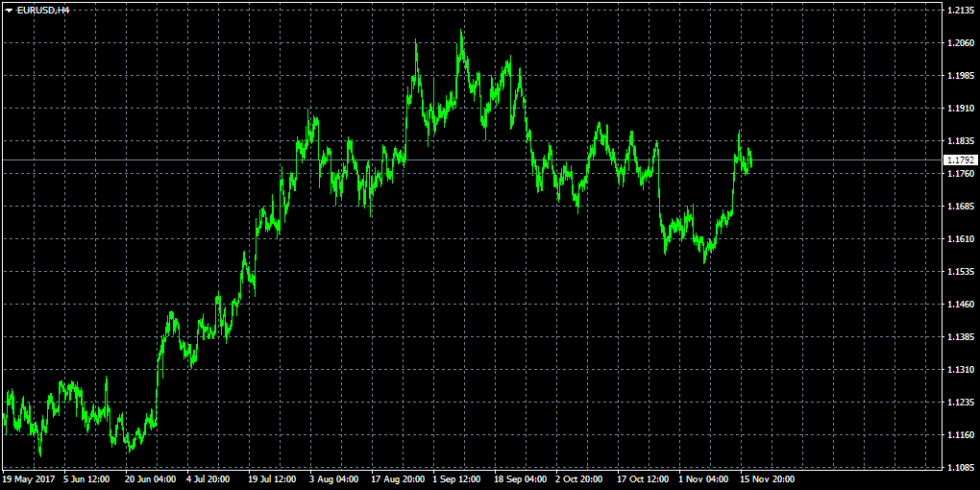Click the 1.1385 price axis label
The image size is (980, 490).
960,337
